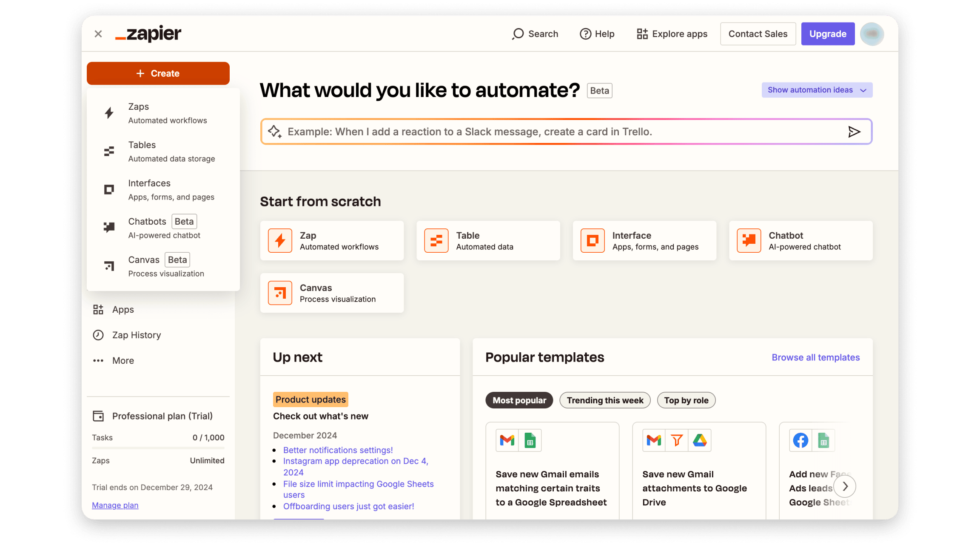This screenshot has width=980, height=545.
Task: Switch to Most popular templates tab
Action: (x=519, y=400)
